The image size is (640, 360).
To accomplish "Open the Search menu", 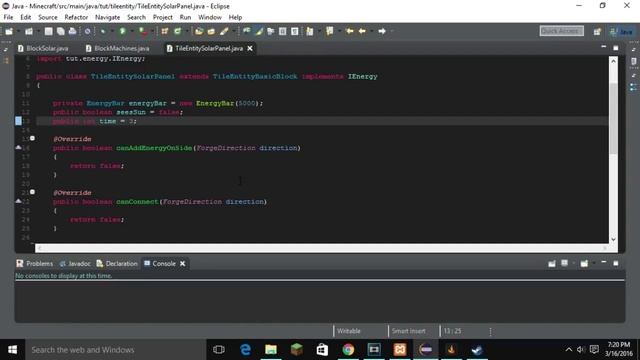I will (x=136, y=17).
